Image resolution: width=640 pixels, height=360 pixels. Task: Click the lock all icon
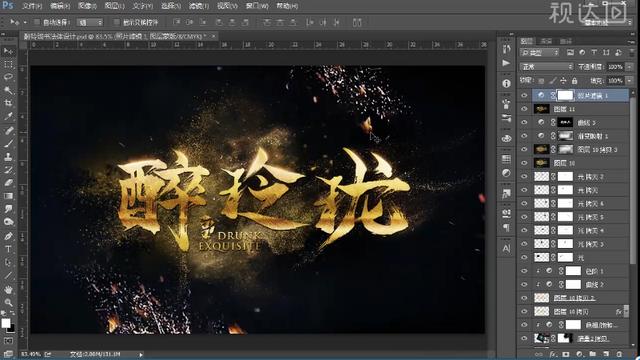[x=575, y=81]
